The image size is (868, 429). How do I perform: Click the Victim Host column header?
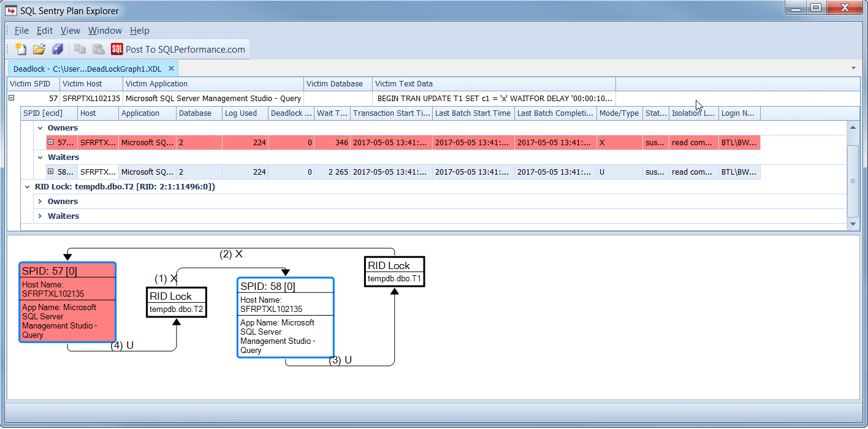point(91,84)
